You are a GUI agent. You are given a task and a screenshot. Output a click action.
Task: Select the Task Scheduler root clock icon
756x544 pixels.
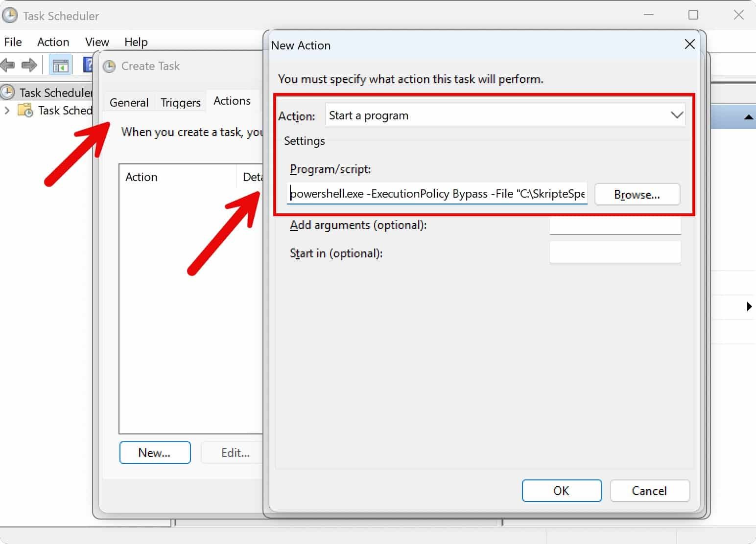(7, 92)
